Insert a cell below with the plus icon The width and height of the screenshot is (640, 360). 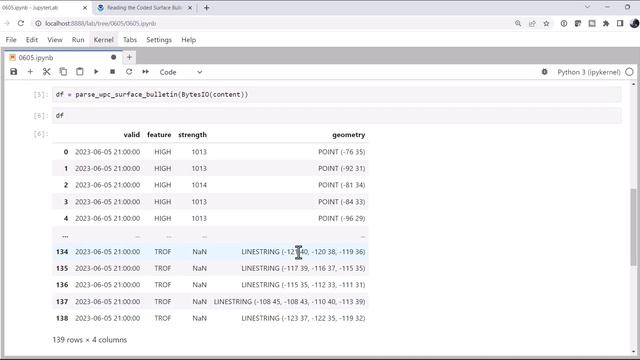point(30,72)
